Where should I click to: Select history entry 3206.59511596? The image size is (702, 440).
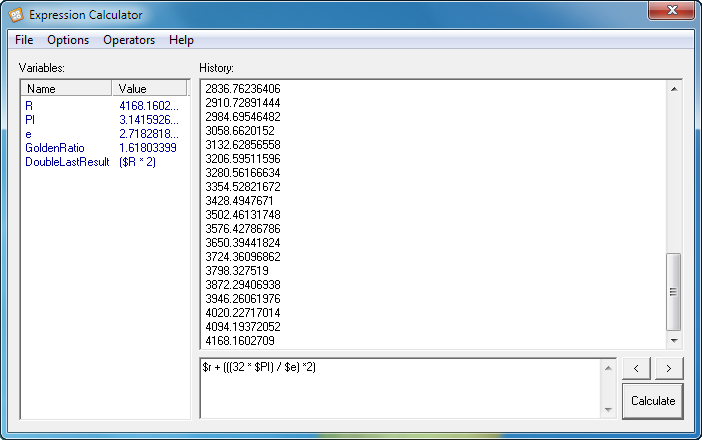click(x=243, y=158)
